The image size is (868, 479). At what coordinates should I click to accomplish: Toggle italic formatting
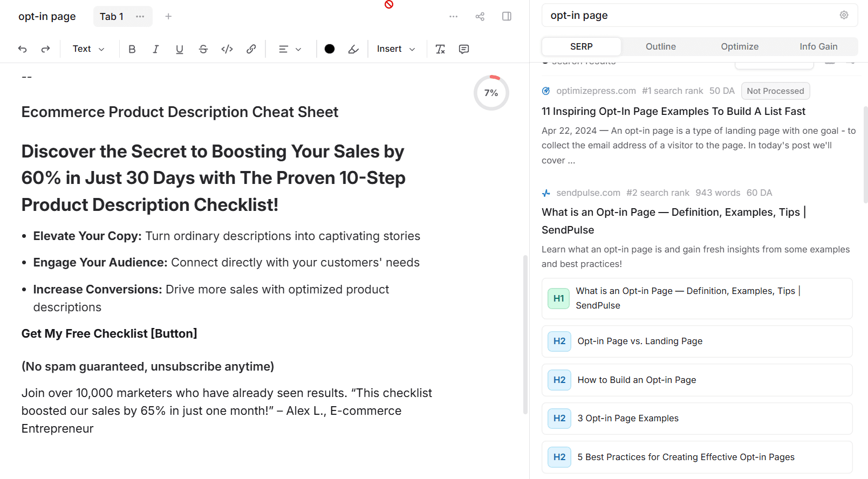pyautogui.click(x=156, y=49)
